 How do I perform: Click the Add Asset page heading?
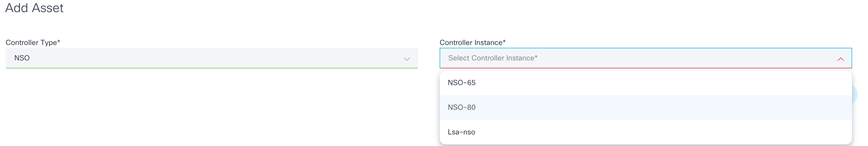click(x=34, y=8)
